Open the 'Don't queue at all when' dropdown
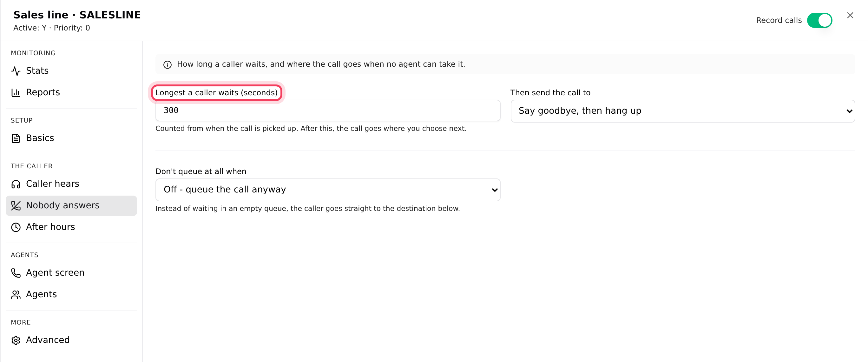The width and height of the screenshot is (868, 362). click(x=328, y=190)
